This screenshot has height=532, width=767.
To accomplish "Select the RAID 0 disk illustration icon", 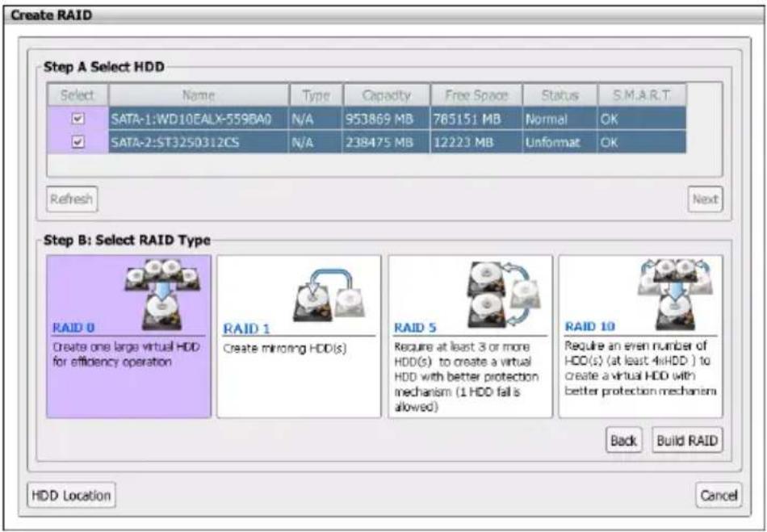I will click(162, 294).
